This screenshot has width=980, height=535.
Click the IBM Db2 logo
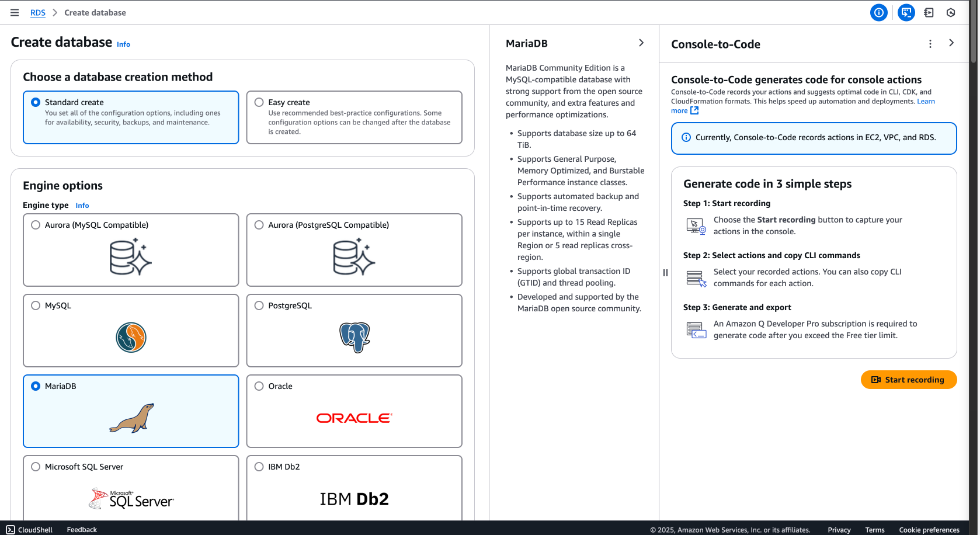[x=355, y=499]
